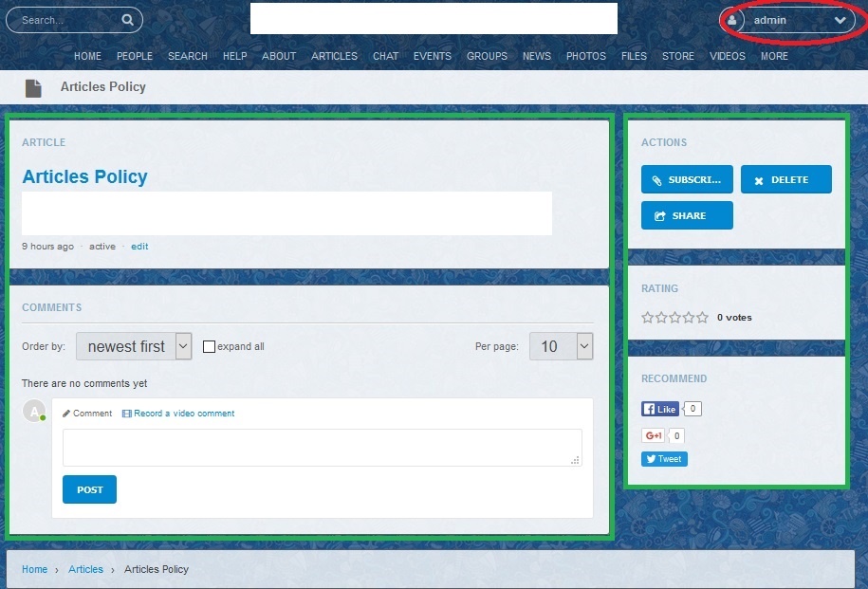
Task: Open the Order by newest first dropdown
Action: pos(134,346)
